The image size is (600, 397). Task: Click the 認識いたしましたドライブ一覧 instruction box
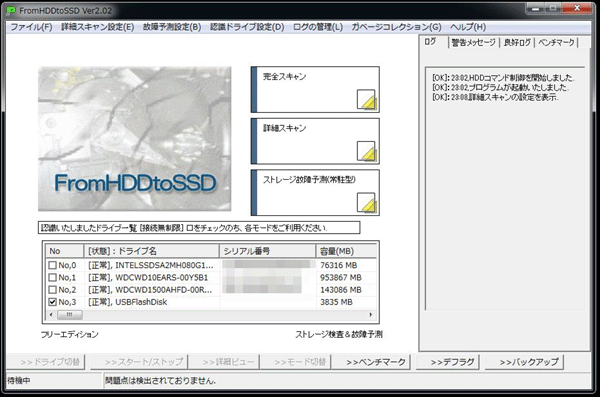pos(199,227)
